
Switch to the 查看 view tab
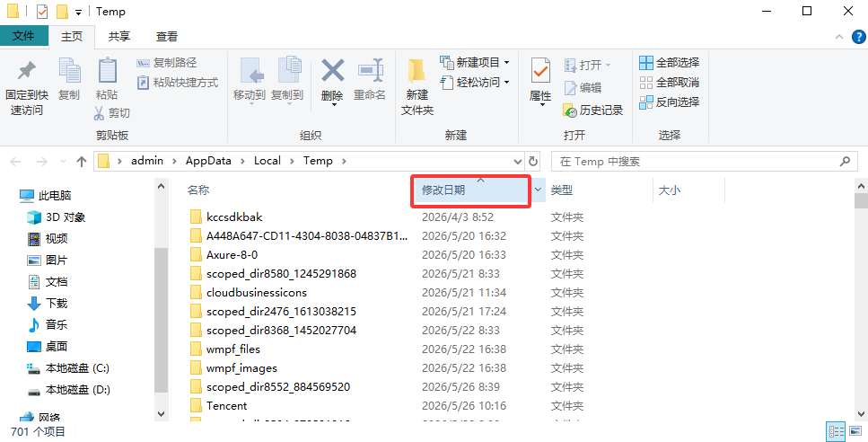(167, 37)
